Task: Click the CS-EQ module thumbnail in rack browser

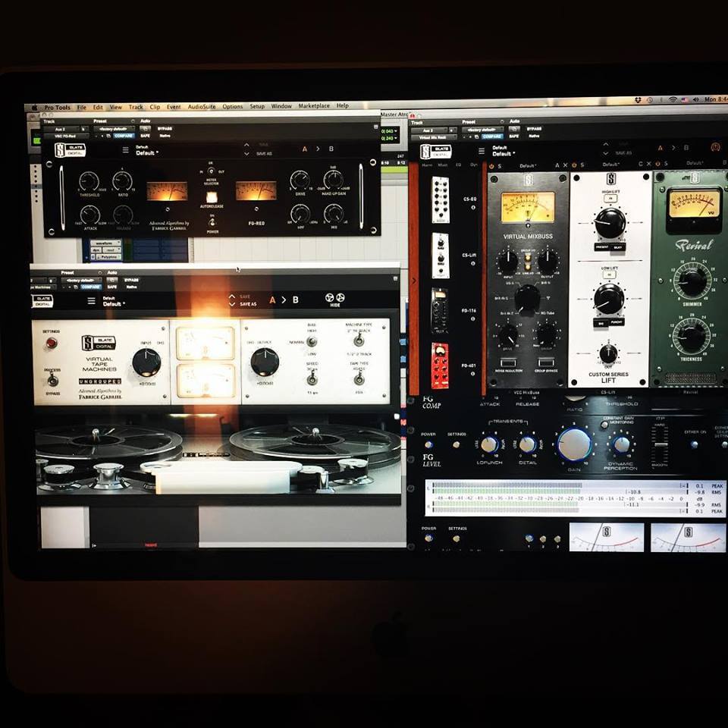Action: click(x=440, y=200)
